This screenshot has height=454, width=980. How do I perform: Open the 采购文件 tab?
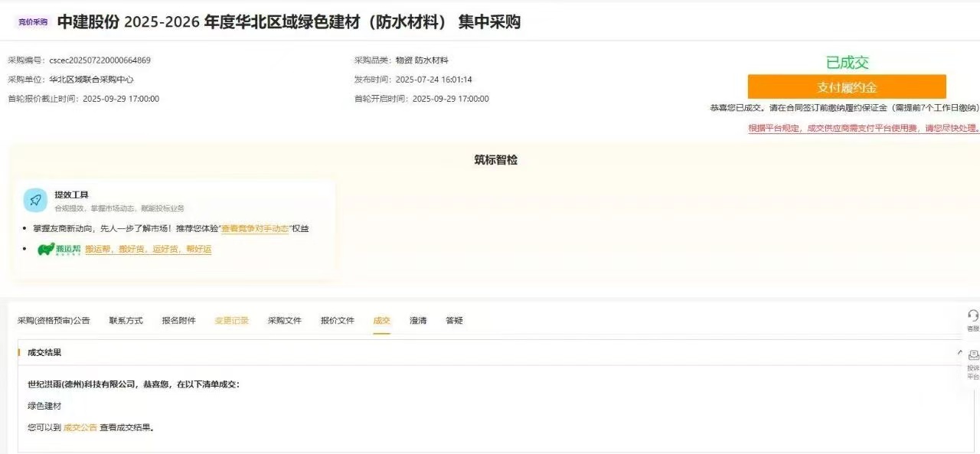[284, 321]
